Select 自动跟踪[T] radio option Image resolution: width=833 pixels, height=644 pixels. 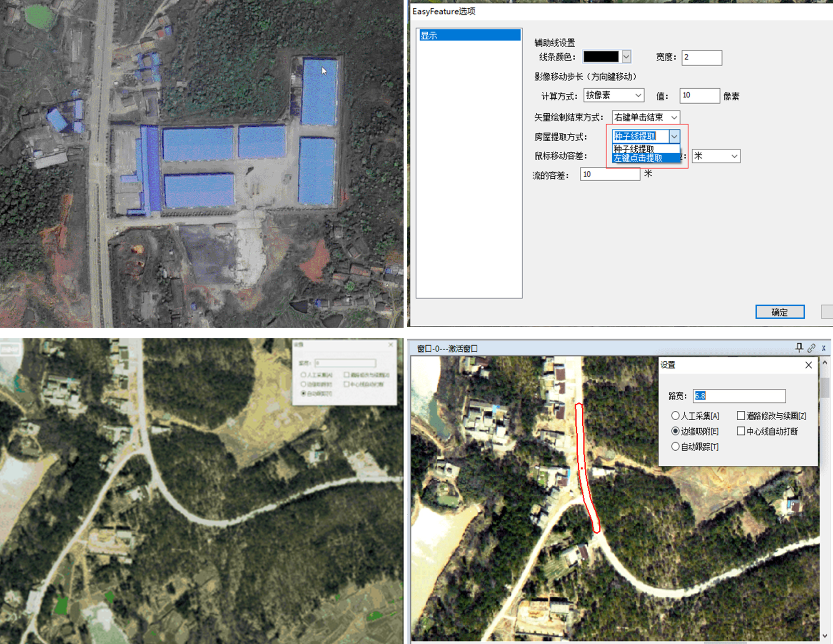point(675,447)
